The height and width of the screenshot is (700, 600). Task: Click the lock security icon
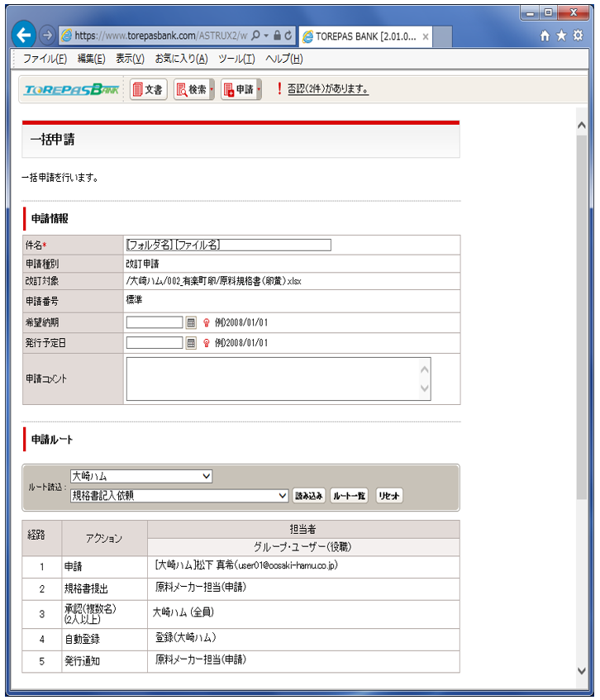[x=277, y=36]
